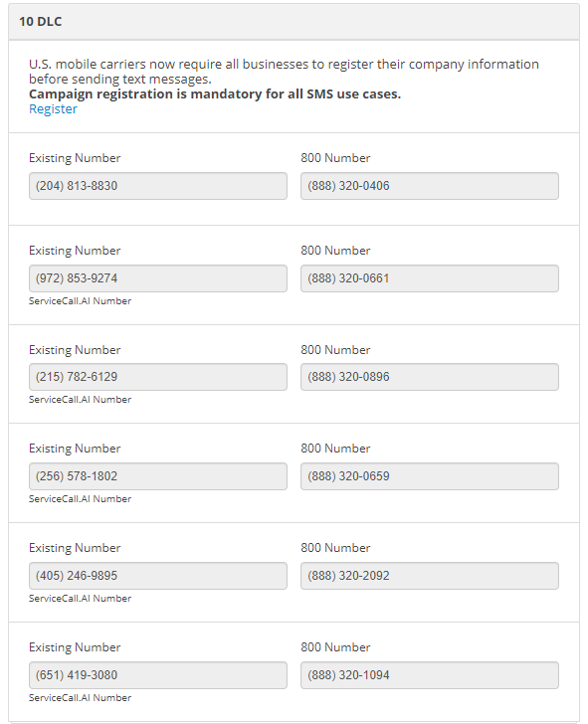Viewport: 588px width, 724px height.
Task: Select the (651) 419-3080 existing number input
Action: pyautogui.click(x=158, y=675)
